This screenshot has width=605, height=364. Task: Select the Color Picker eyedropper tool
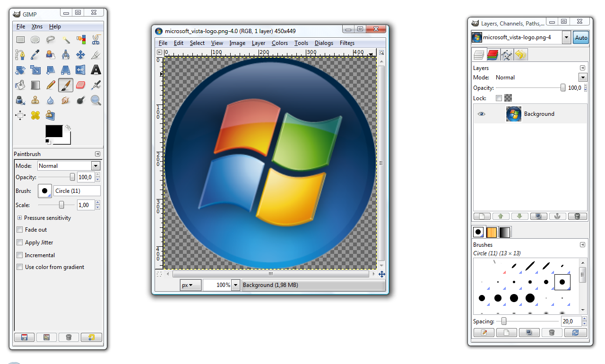click(x=35, y=55)
